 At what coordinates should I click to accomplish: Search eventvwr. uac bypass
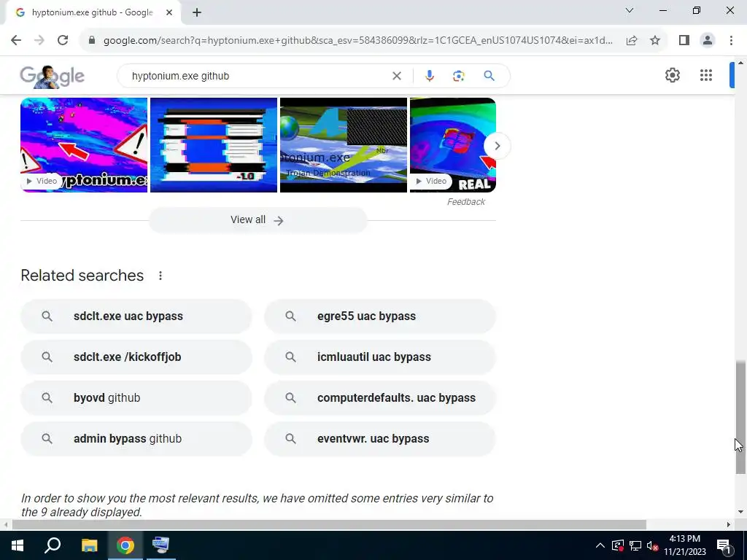tap(380, 439)
